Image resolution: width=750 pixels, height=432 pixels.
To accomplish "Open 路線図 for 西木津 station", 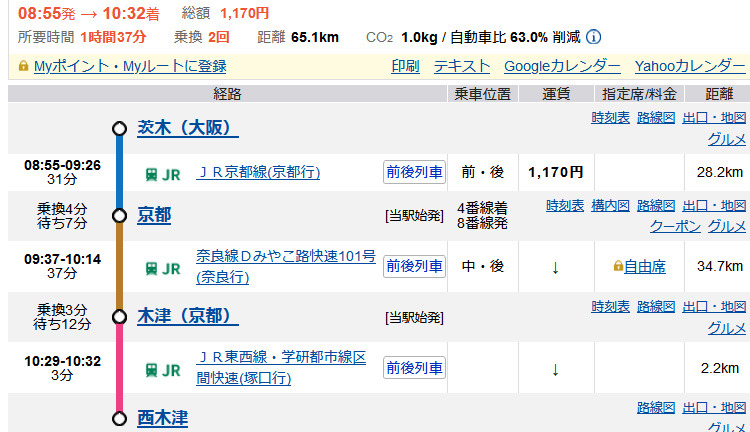I will coord(656,408).
